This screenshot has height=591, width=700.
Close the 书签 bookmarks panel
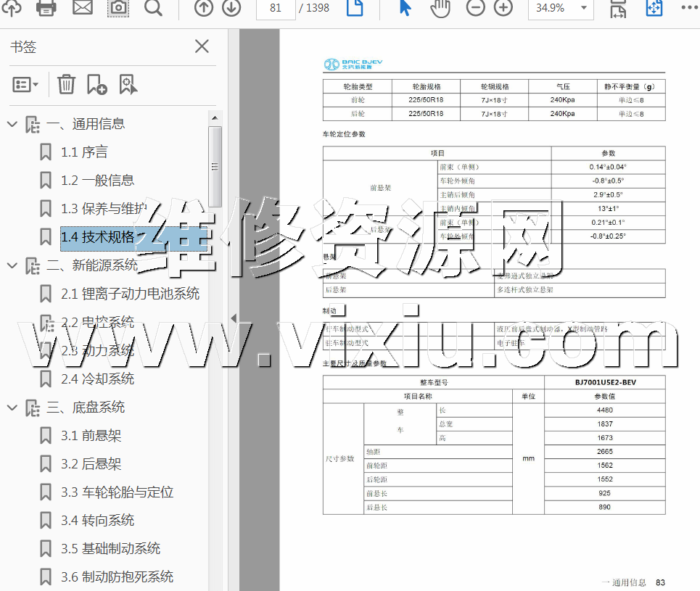tap(202, 46)
